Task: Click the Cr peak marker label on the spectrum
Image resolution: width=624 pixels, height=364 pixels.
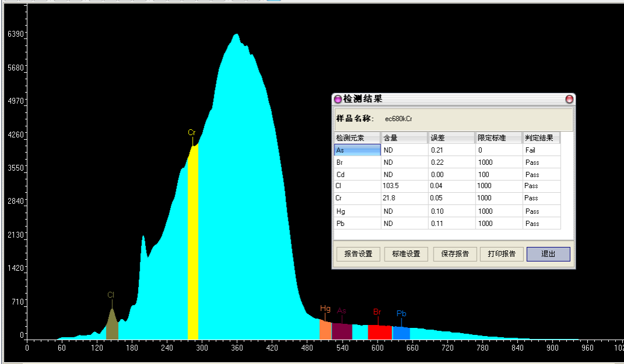Action: pyautogui.click(x=191, y=133)
